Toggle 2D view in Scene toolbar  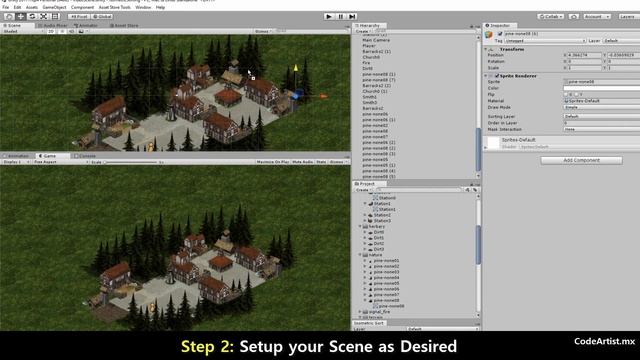pyautogui.click(x=51, y=31)
